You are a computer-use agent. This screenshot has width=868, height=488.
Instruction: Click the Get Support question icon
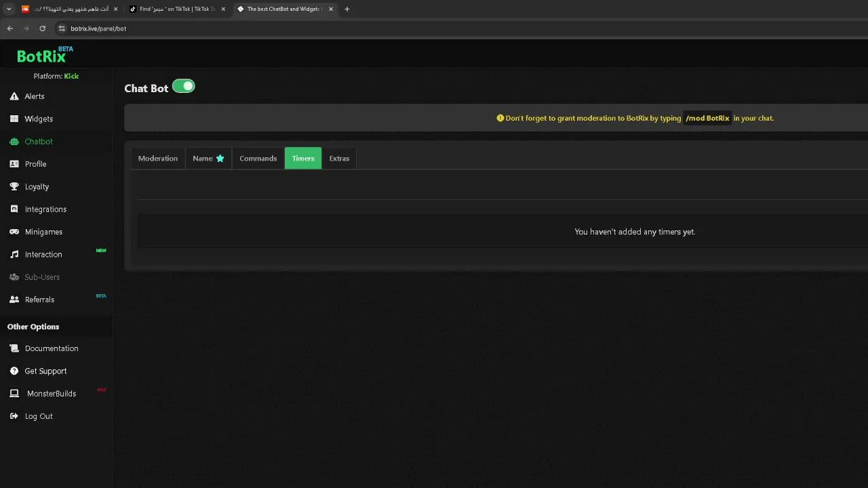[14, 371]
